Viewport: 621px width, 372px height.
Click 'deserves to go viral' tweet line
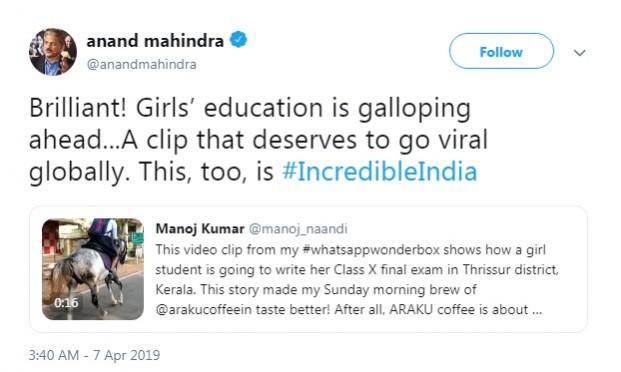point(370,139)
